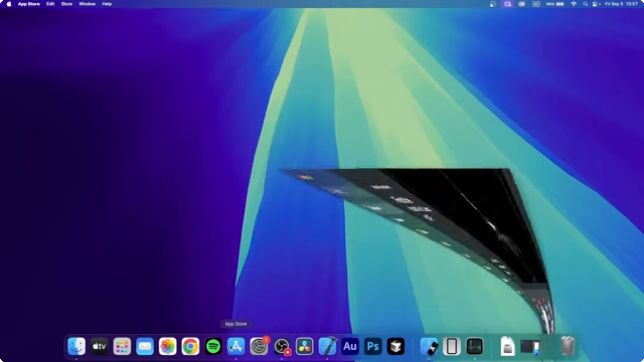Open OBS Studio with the recording indicator

281,346
